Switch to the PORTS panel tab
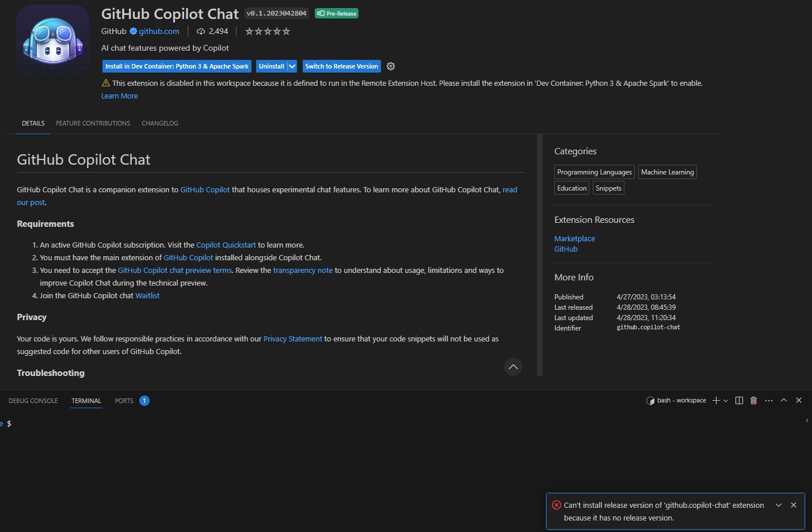812x532 pixels. tap(123, 401)
